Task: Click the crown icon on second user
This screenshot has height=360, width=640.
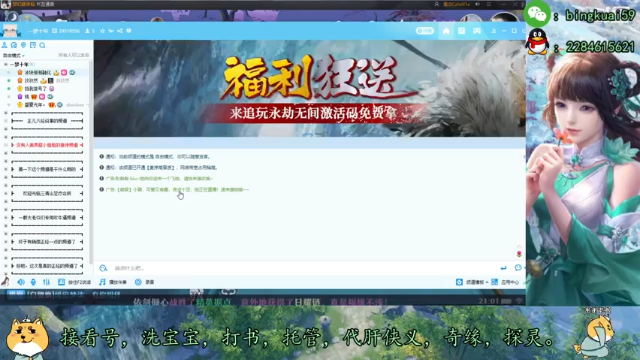Action: click(43, 80)
